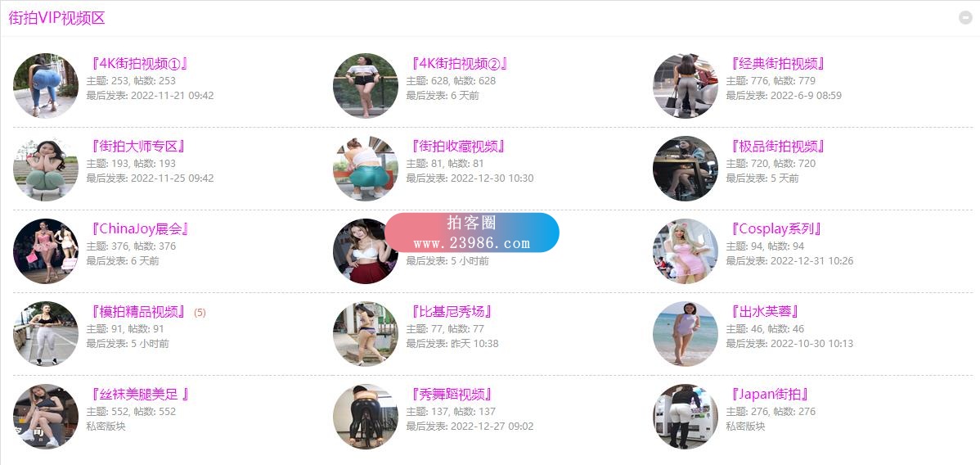Click the Cosplay系列 round thumbnail

686,251
